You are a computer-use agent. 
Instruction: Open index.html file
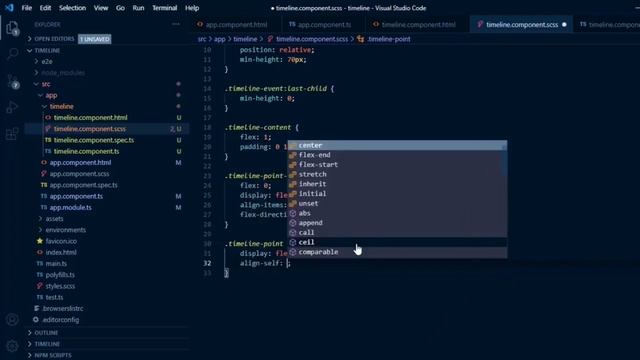click(x=61, y=252)
